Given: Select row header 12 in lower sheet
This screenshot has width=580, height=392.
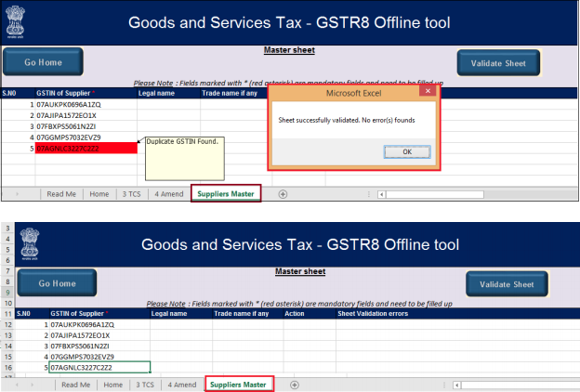Looking at the screenshot, I should (x=7, y=325).
